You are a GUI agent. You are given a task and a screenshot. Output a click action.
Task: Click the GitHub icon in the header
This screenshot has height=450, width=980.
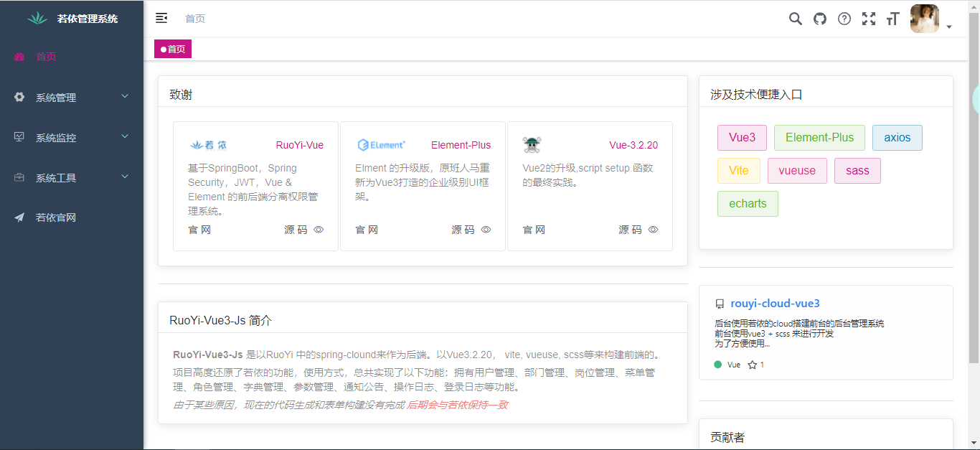point(819,19)
